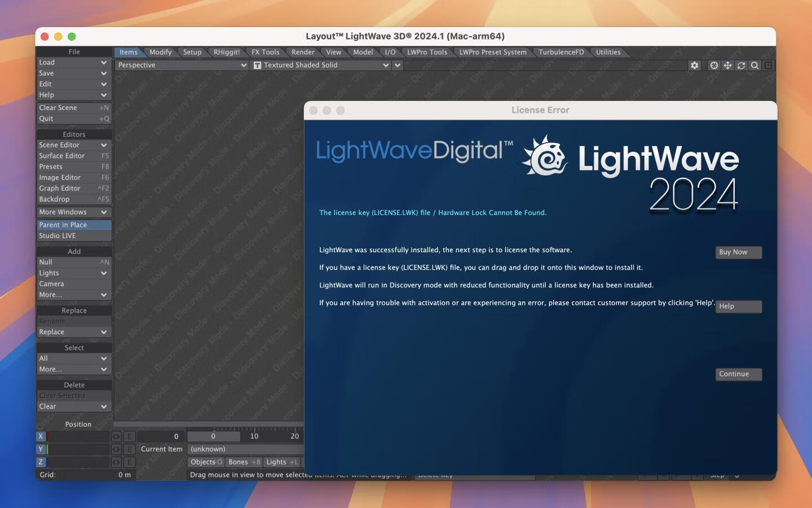This screenshot has width=812, height=508.
Task: Open the Perspective view type dropdown
Action: tap(182, 65)
